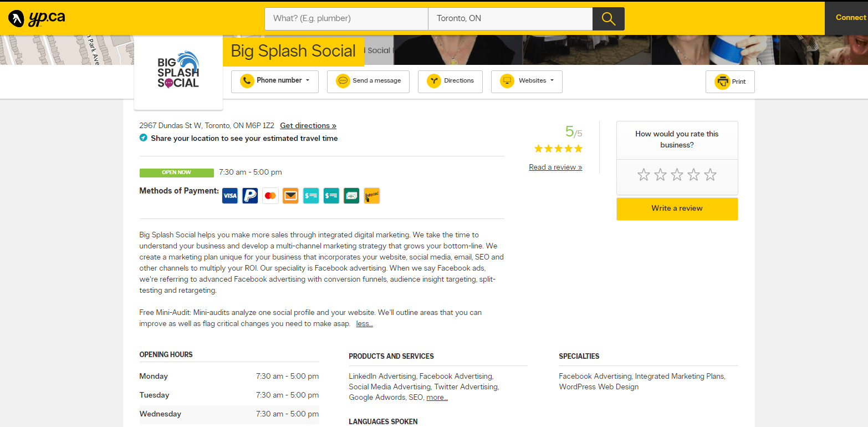Click the Send a message button
The width and height of the screenshot is (868, 427).
368,81
